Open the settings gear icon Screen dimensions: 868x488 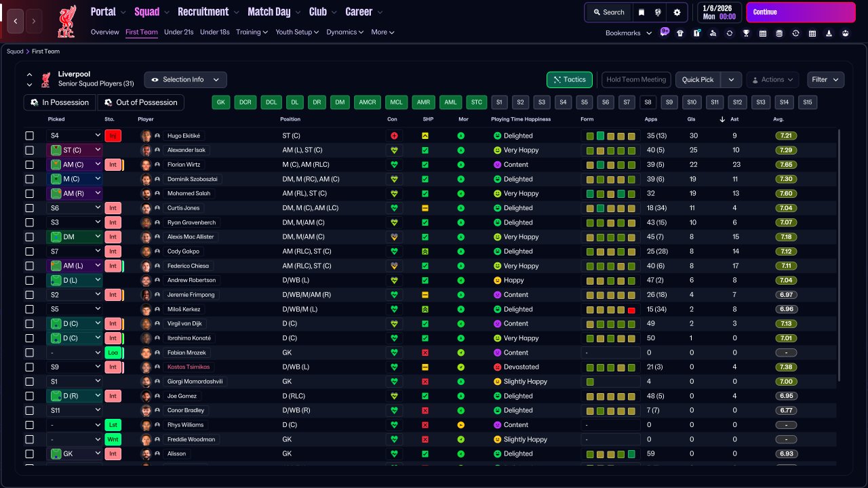click(x=677, y=12)
